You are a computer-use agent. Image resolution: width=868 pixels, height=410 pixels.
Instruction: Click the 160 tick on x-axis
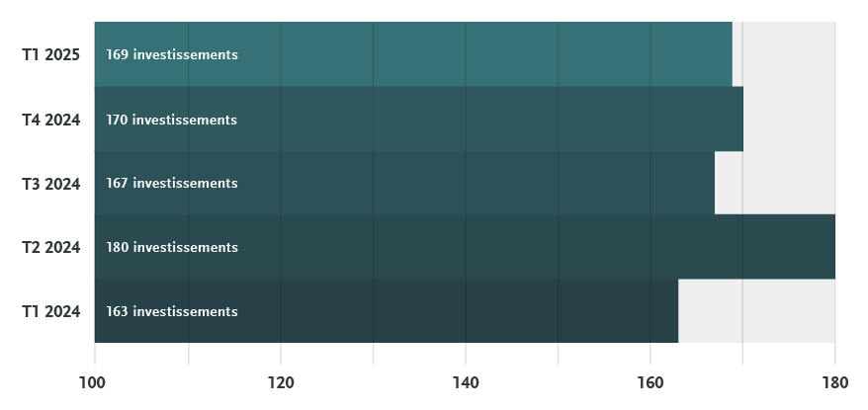click(x=650, y=383)
